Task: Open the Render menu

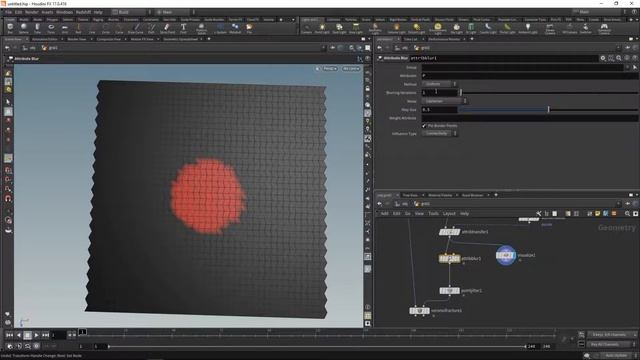Action: pyautogui.click(x=31, y=12)
